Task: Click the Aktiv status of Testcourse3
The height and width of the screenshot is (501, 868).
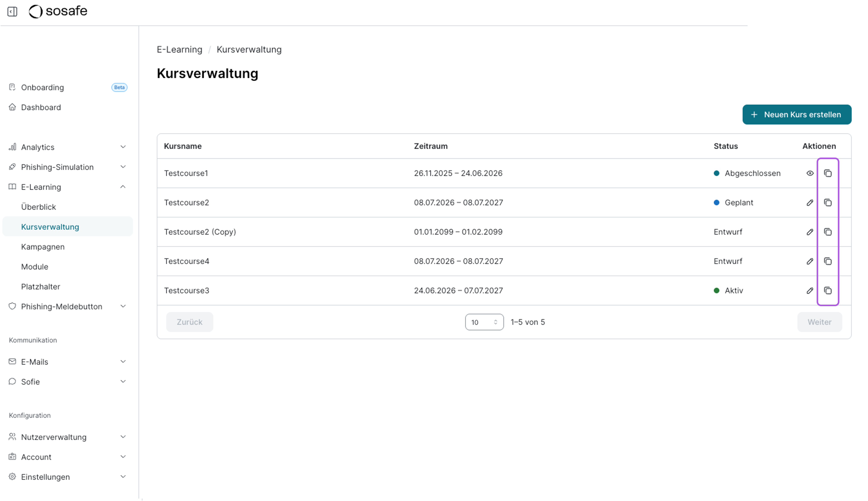Action: [728, 290]
